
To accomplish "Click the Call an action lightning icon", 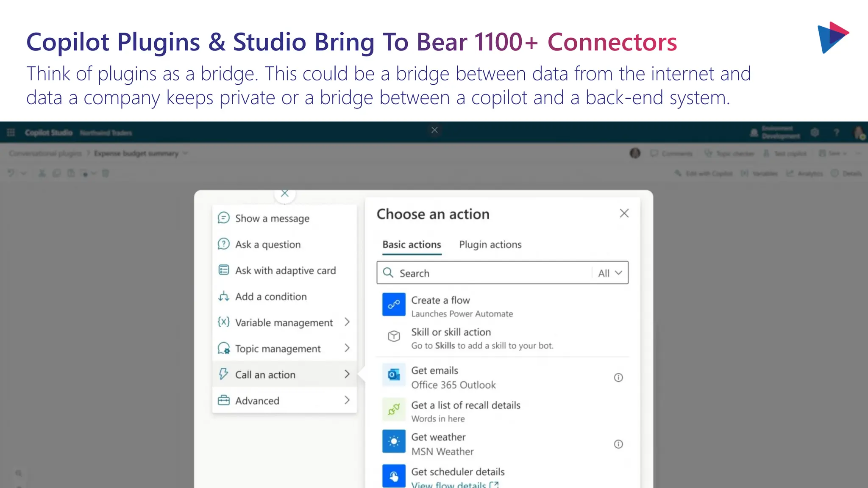I will (223, 374).
